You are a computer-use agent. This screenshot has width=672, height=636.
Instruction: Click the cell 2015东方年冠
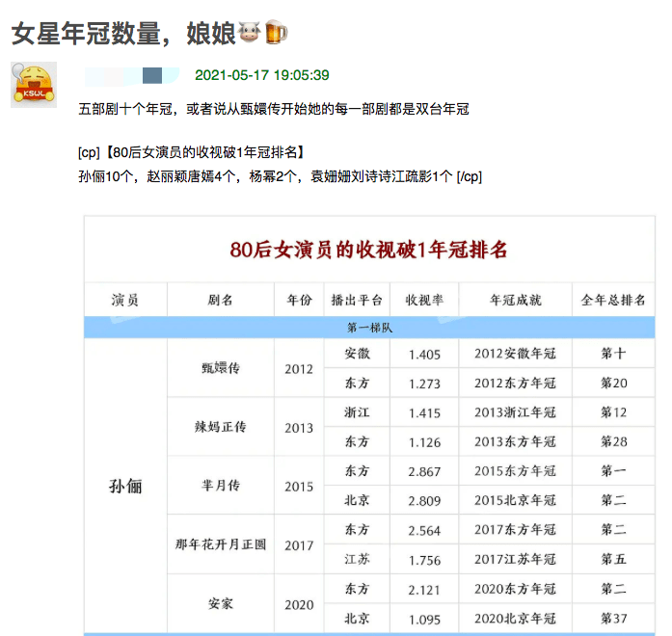tap(515, 470)
